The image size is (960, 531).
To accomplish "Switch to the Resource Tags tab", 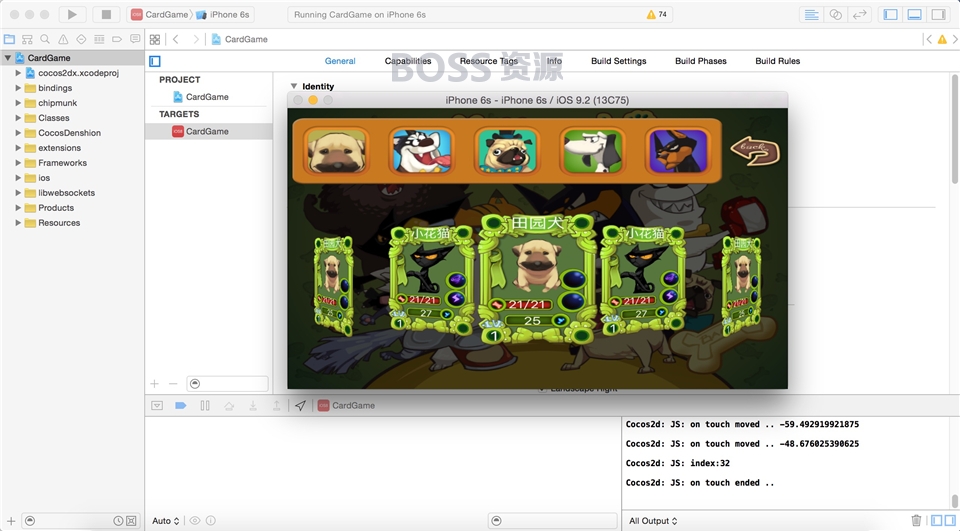I will [x=489, y=61].
